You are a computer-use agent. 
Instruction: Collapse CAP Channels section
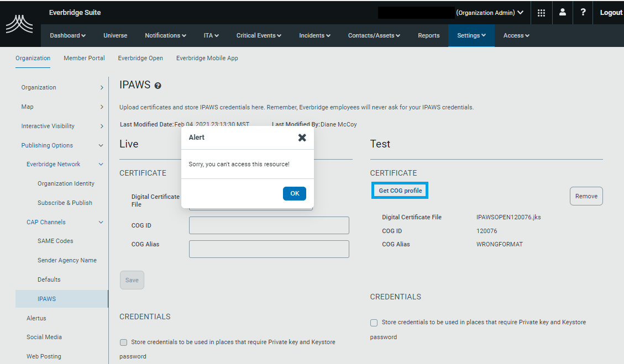point(101,223)
